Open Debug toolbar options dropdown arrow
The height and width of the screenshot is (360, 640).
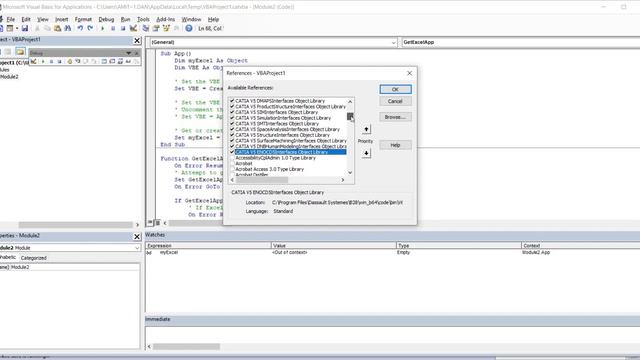129,53
